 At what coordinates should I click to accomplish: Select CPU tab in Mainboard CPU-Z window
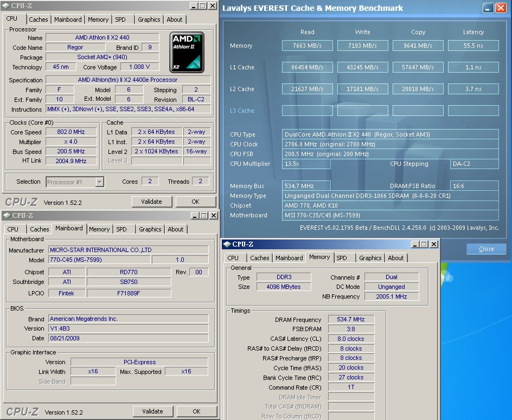click(12, 229)
